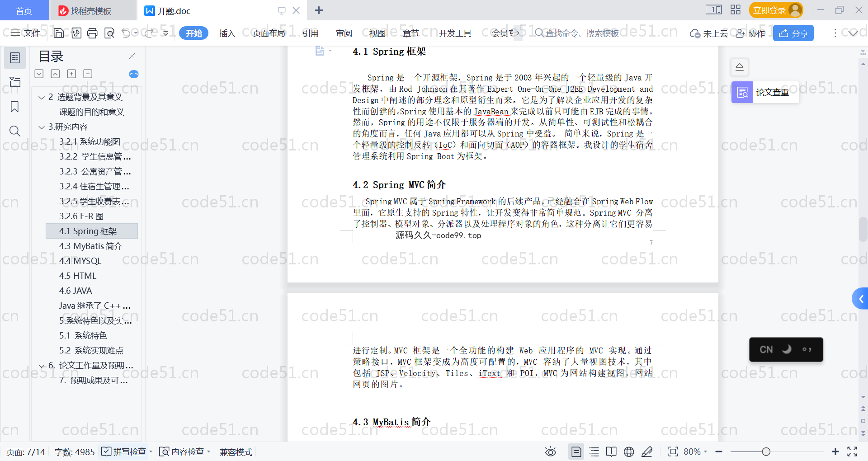The height and width of the screenshot is (461, 868).
Task: Select '3.2.6 E-R 图' in the outline
Action: click(81, 216)
